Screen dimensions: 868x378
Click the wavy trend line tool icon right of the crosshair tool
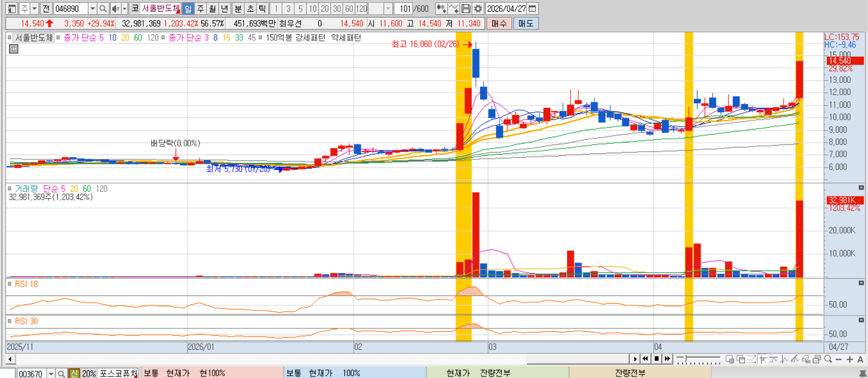773,359
